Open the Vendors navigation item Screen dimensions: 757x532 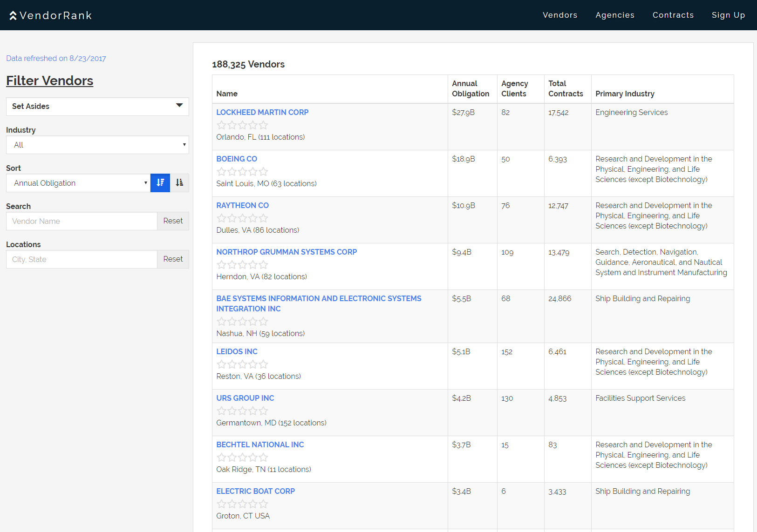pyautogui.click(x=560, y=15)
